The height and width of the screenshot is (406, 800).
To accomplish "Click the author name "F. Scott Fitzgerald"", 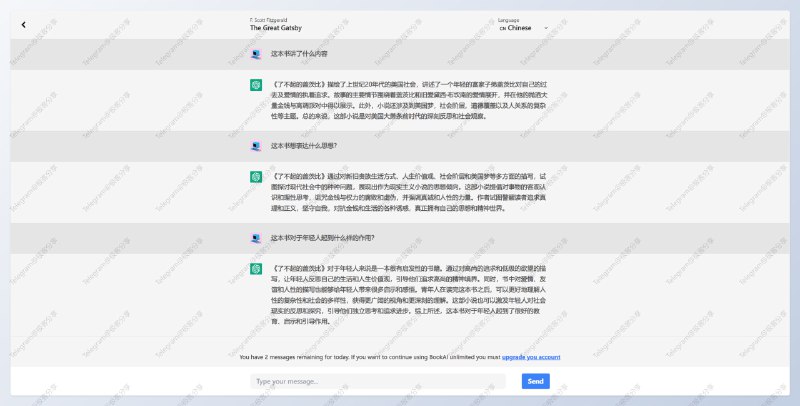I will pos(268,20).
